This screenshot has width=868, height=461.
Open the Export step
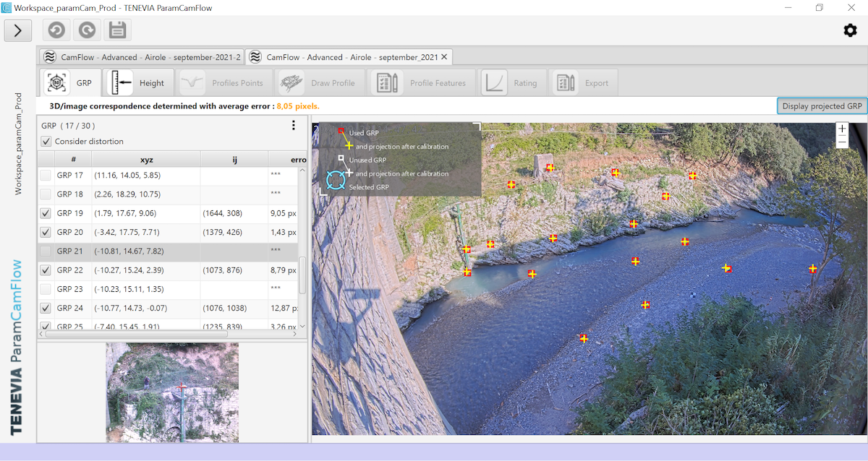[x=584, y=83]
